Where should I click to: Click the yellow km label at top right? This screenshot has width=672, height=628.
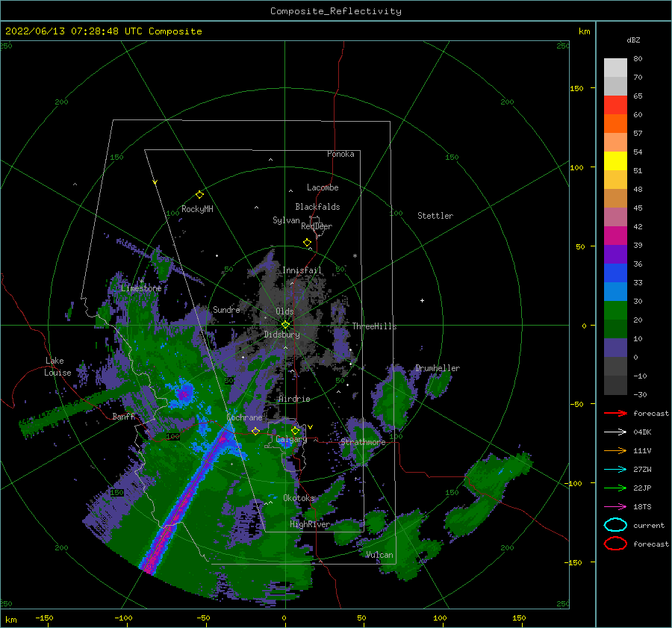click(584, 31)
